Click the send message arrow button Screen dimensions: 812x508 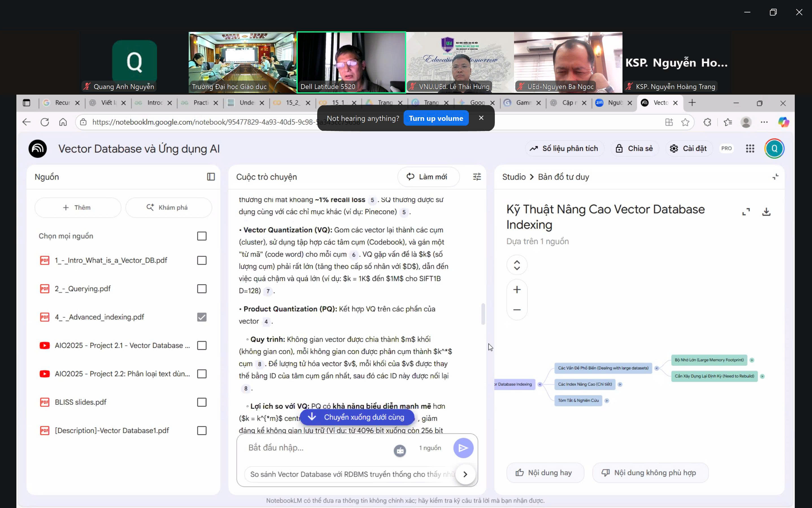click(x=463, y=448)
